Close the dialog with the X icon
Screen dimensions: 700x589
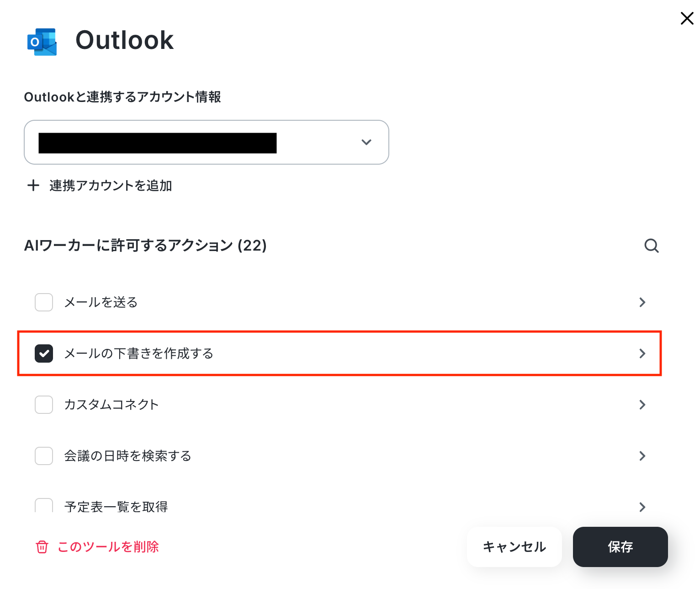click(687, 18)
